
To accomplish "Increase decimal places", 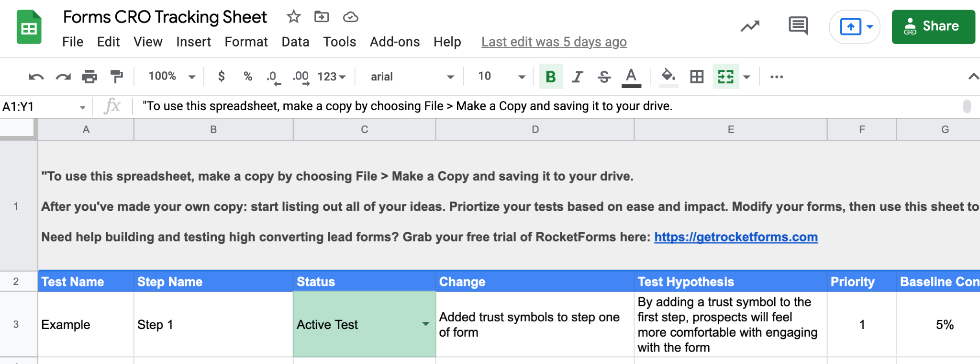I will [x=301, y=77].
